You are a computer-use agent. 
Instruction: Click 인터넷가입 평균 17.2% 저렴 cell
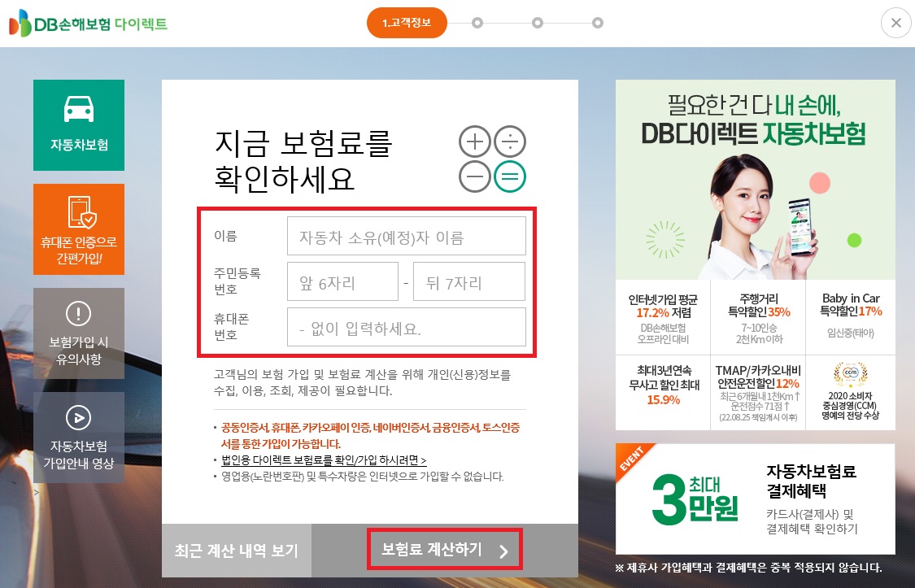coord(663,318)
